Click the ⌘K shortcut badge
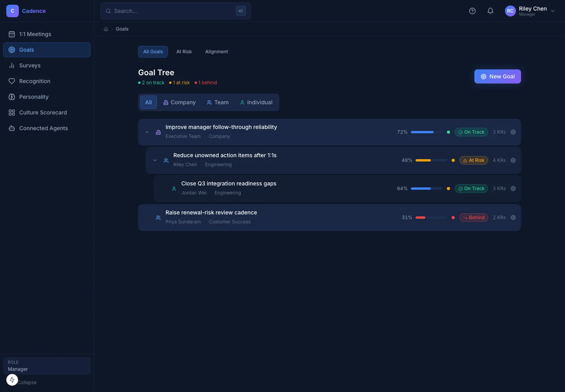 (241, 11)
